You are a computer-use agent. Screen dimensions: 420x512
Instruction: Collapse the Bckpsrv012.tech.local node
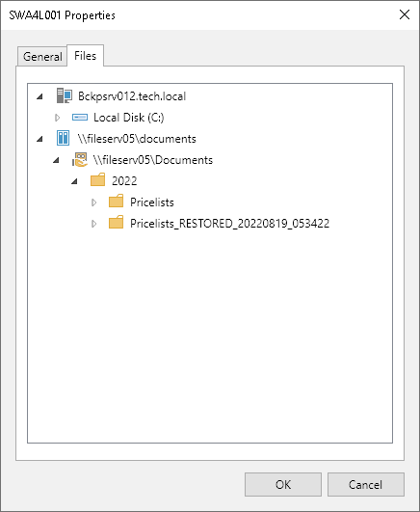pos(39,96)
